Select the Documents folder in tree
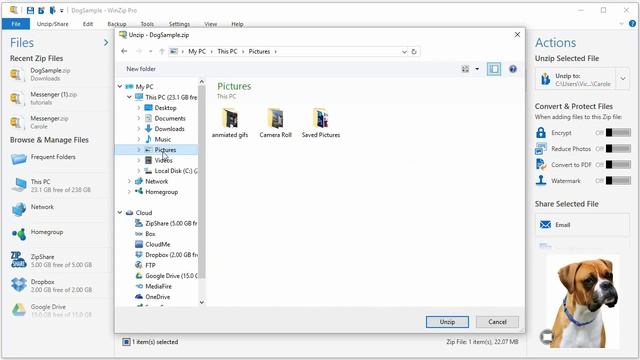 169,118
